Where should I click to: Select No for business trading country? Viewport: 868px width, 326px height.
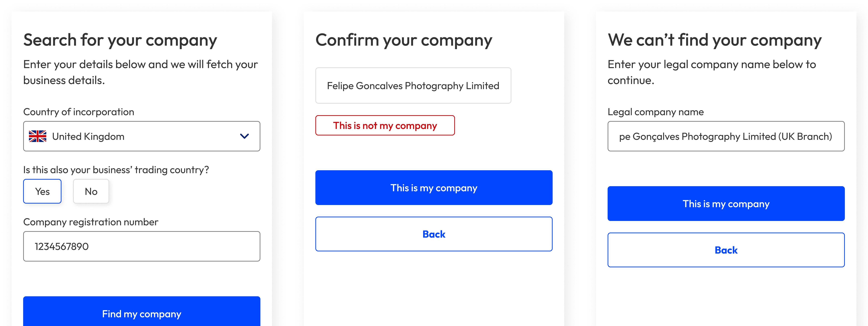(91, 191)
